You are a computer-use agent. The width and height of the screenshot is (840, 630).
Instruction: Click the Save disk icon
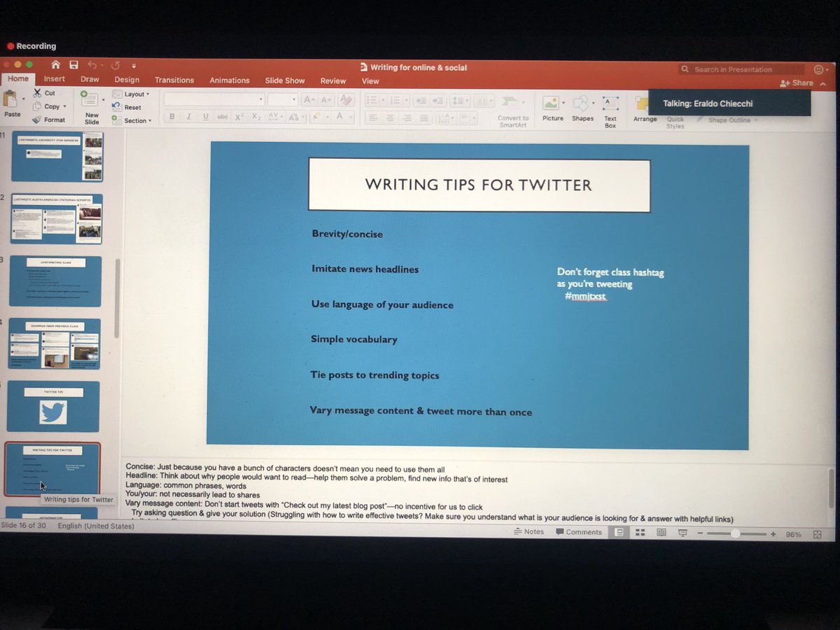73,64
